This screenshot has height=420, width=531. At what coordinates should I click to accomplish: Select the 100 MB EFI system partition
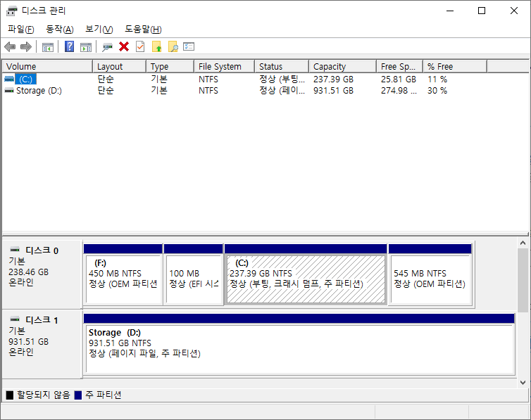pyautogui.click(x=194, y=274)
